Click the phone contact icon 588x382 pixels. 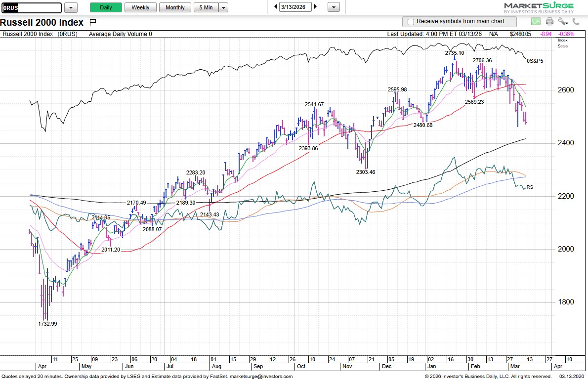[x=575, y=21]
